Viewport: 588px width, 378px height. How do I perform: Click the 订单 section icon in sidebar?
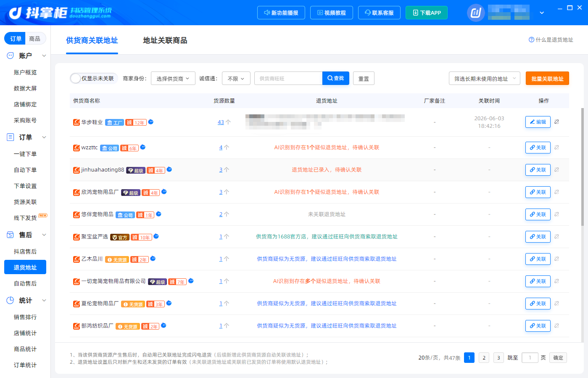click(x=11, y=137)
